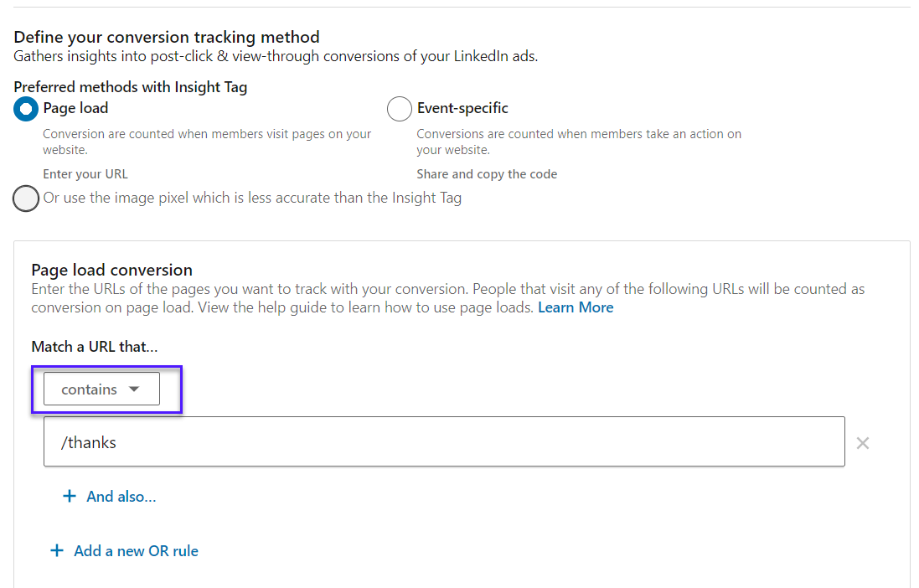Click the And also... link text

tap(121, 497)
